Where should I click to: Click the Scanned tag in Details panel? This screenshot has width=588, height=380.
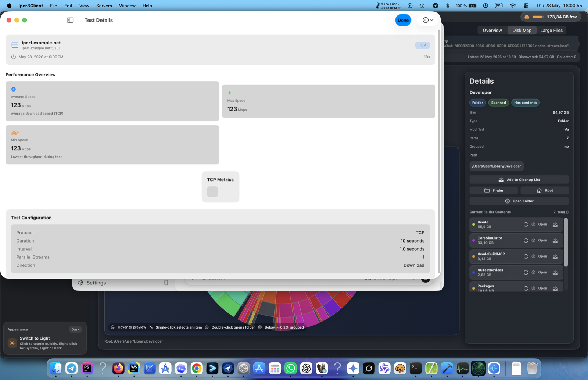(x=498, y=103)
